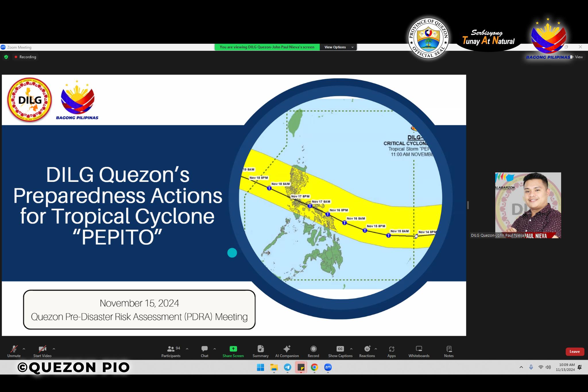Click the green encryption shield icon
The width and height of the screenshot is (588, 392).
6,57
